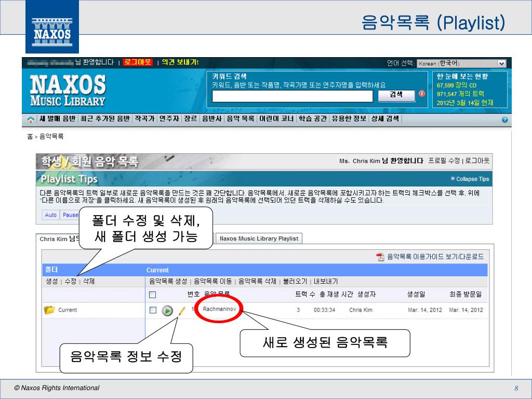Click folder 수정 link
This screenshot has width=532, height=399.
tap(70, 281)
